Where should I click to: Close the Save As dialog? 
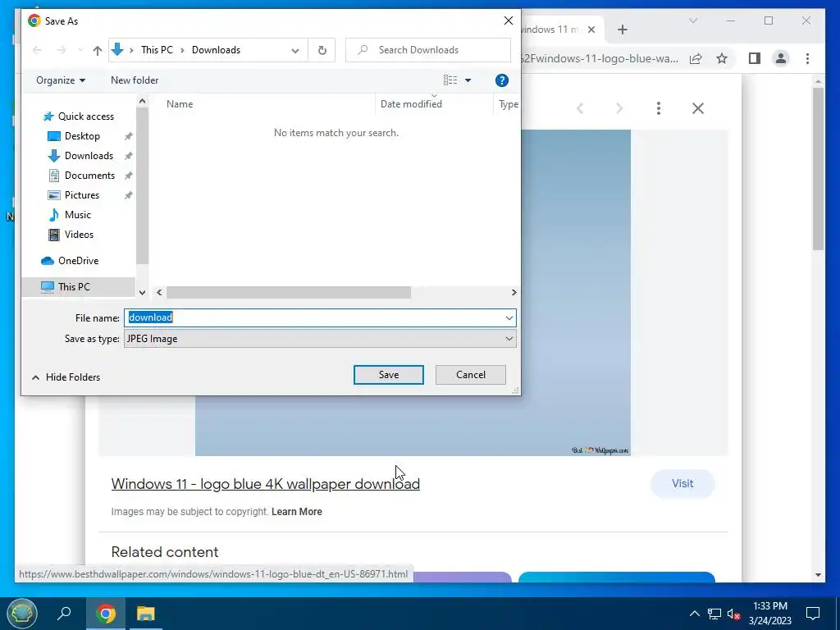tap(509, 21)
